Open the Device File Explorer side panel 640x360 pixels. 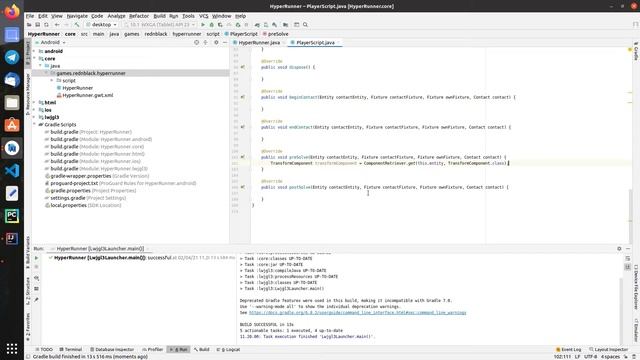(636, 287)
